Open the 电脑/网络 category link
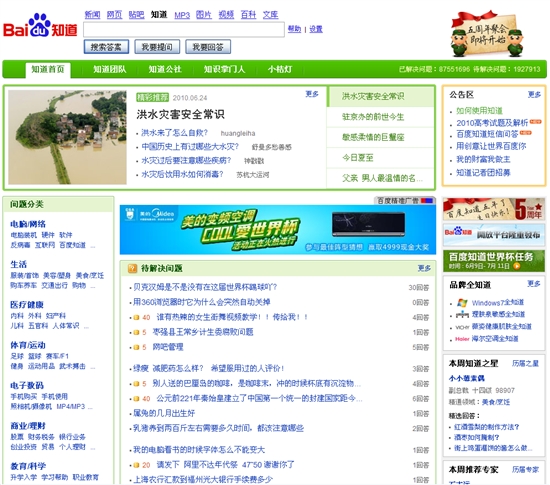Screen dimensions: 550x485 click(x=28, y=224)
